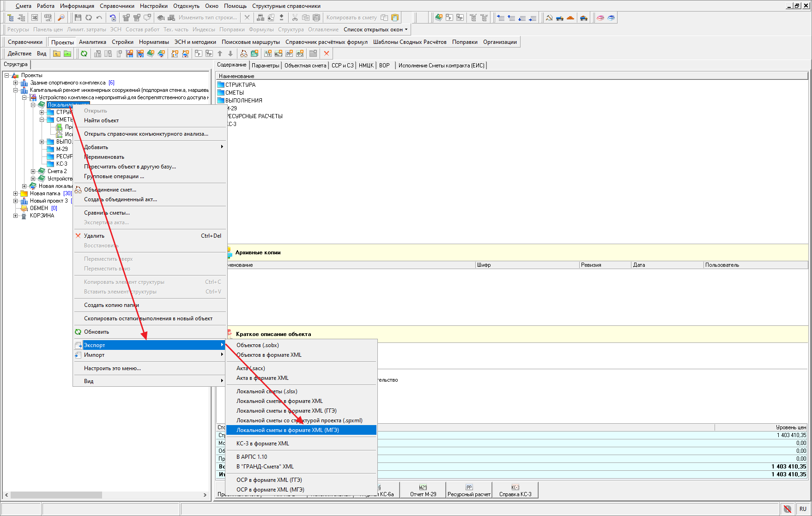Click the save floppy disk icon

click(78, 18)
